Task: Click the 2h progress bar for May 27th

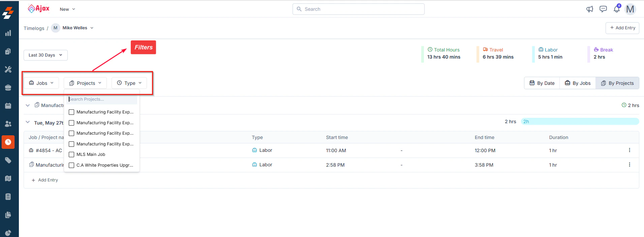Action: pos(580,122)
